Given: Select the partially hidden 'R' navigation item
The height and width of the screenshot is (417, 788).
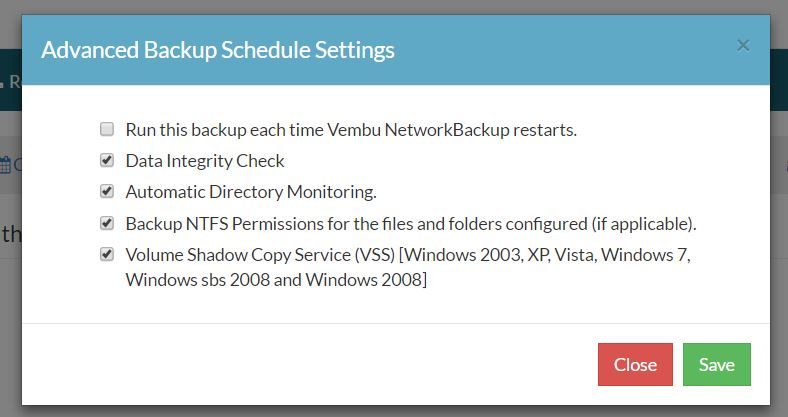Looking at the screenshot, I should (x=10, y=80).
